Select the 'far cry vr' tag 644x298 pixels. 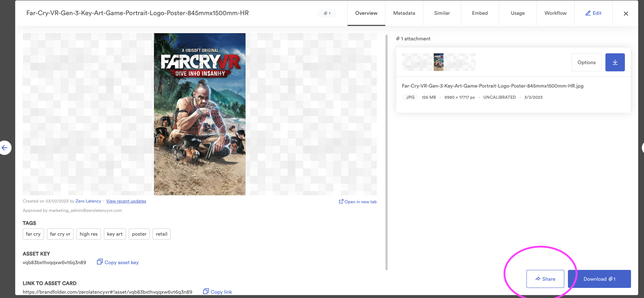[x=60, y=234]
